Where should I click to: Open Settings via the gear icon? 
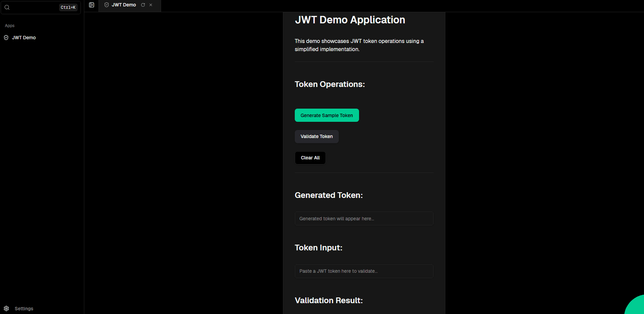point(6,309)
